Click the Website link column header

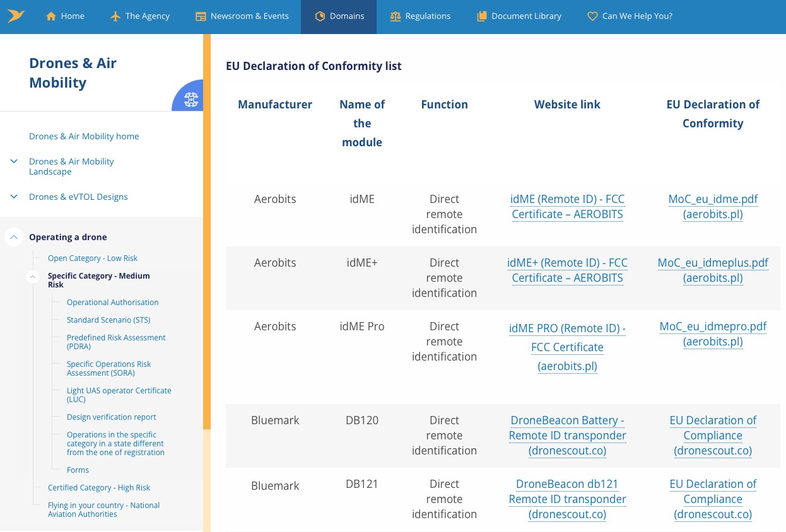567,105
